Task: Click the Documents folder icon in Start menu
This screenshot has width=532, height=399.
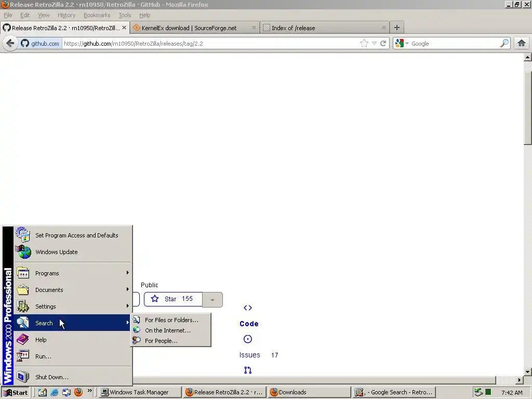Action: (x=23, y=290)
